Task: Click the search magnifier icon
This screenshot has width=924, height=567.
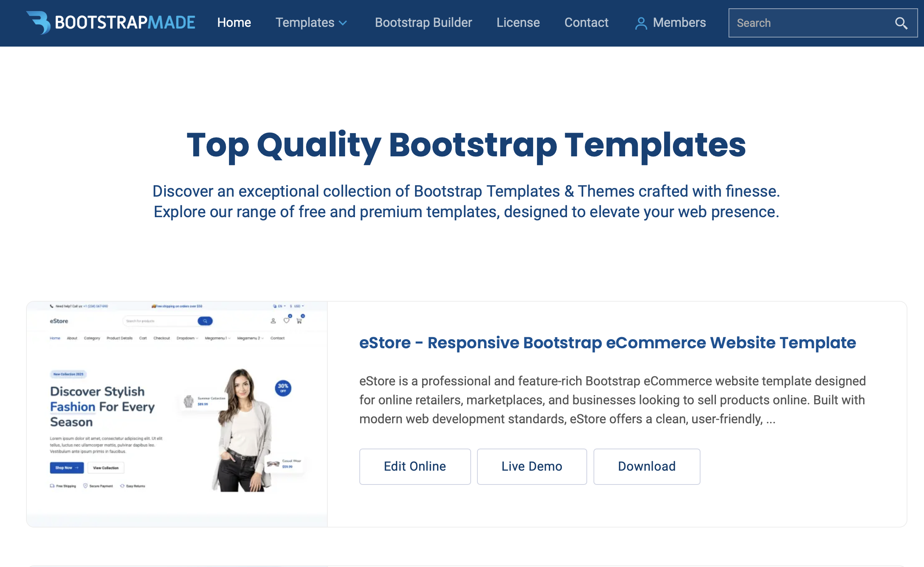Action: coord(901,23)
